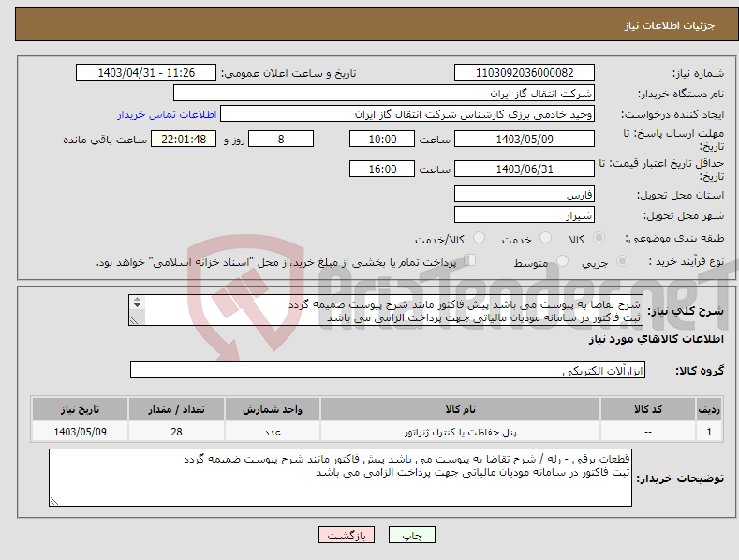Click the announcement date field 1403/04/31 - 11:26
Screen dimensions: 739x560
point(146,73)
